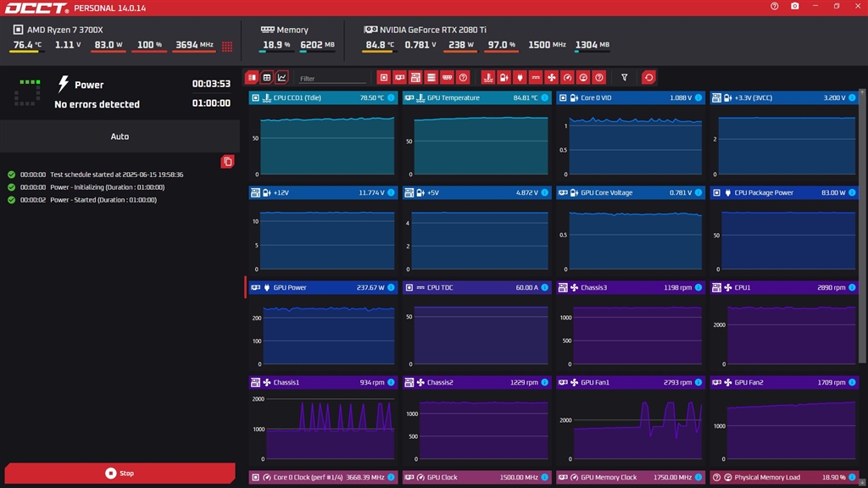Toggle load usage sensor type filter
This screenshot has width=868, height=488.
point(583,77)
